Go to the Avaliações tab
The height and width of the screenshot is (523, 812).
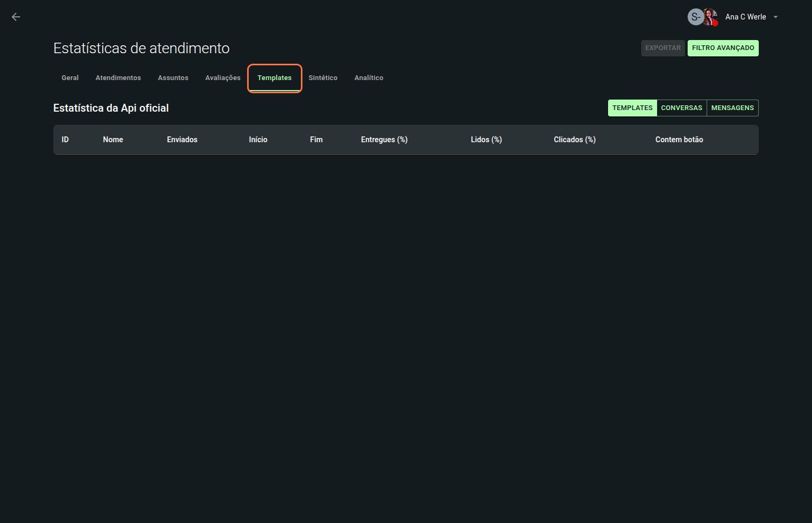(222, 78)
